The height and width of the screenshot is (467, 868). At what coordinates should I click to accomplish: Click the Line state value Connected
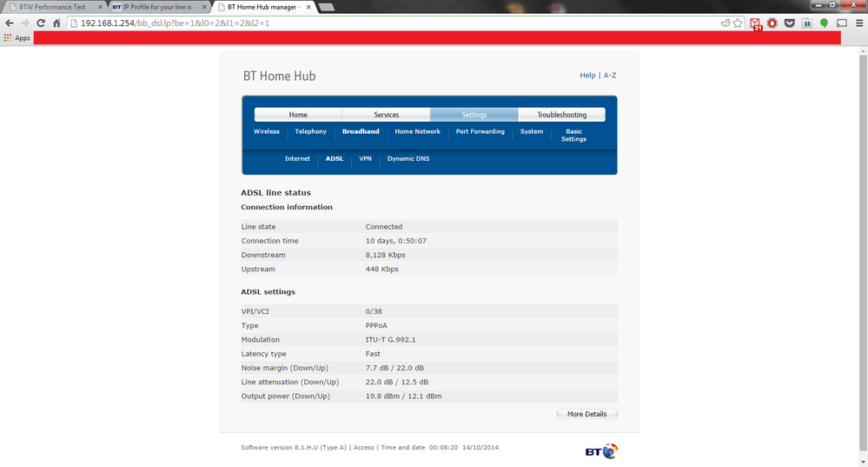(x=384, y=227)
